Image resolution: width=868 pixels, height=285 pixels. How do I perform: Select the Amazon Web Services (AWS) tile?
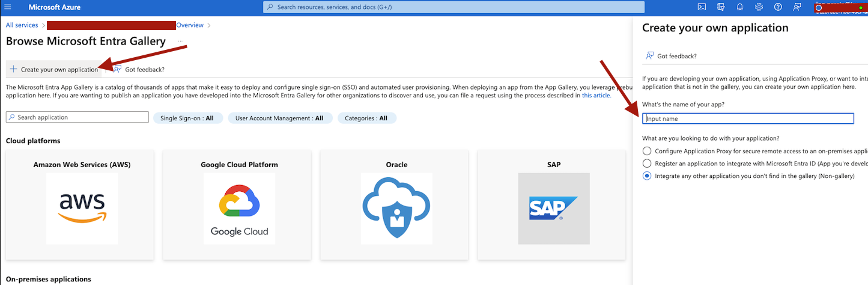coord(82,204)
